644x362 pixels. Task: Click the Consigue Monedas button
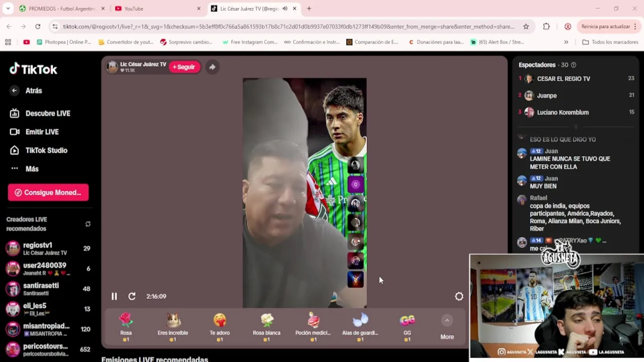pyautogui.click(x=48, y=193)
